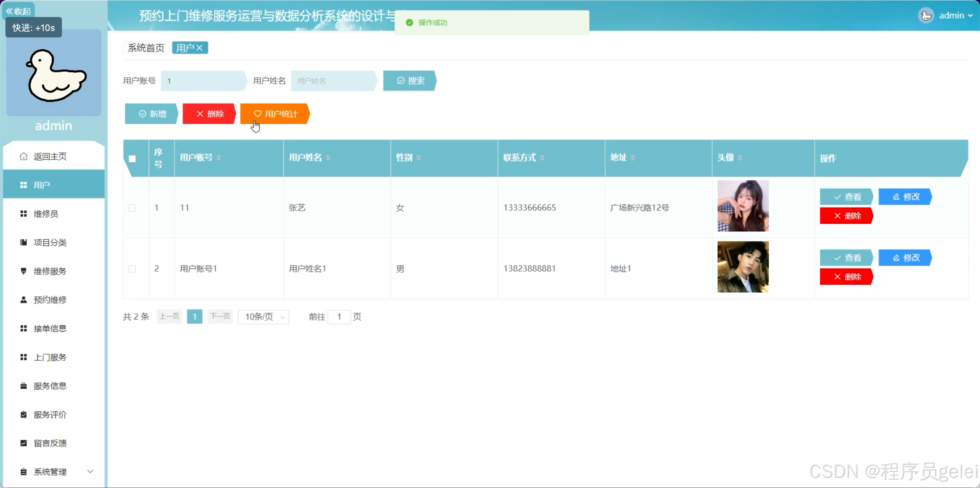The width and height of the screenshot is (980, 488).
Task: Click the grid icon next to 维修员
Action: click(23, 214)
